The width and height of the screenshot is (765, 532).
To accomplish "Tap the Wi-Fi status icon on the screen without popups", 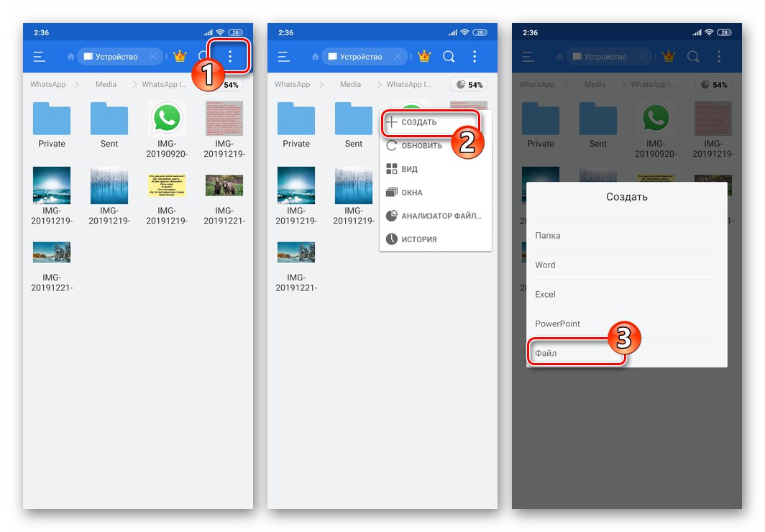I will (221, 32).
